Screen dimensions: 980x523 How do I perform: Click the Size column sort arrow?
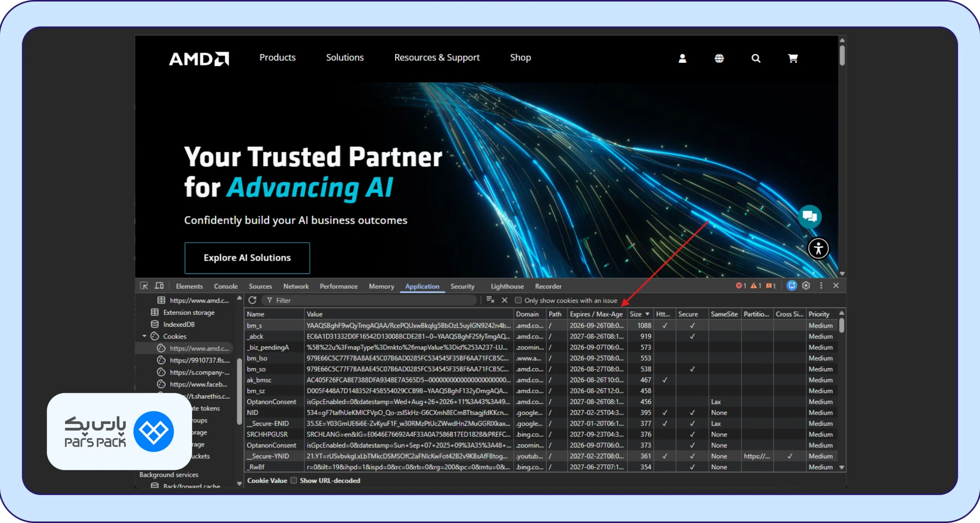[x=647, y=314]
